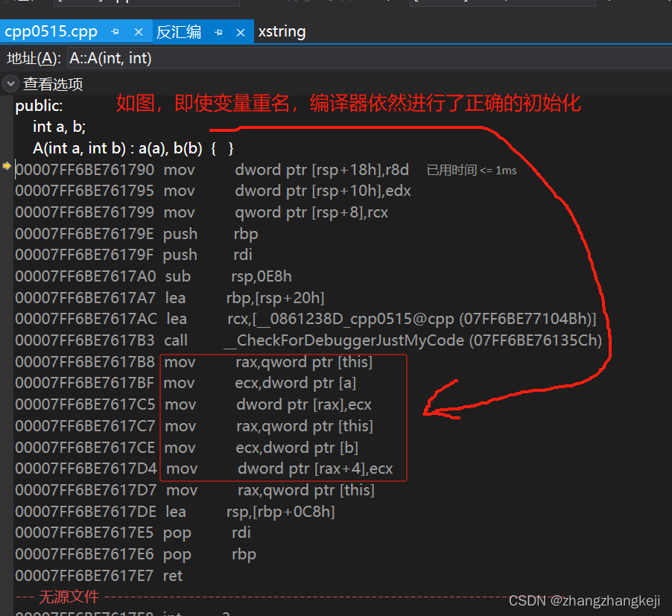Screen dimensions: 672x616
Task: Click the yellow current-instruction arrow
Action: coord(7,165)
